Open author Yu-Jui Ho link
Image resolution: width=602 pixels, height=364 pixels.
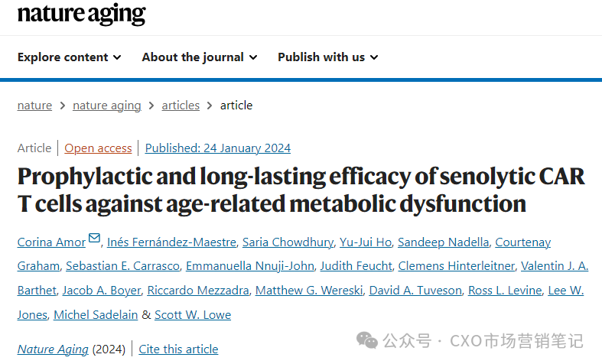(x=366, y=242)
